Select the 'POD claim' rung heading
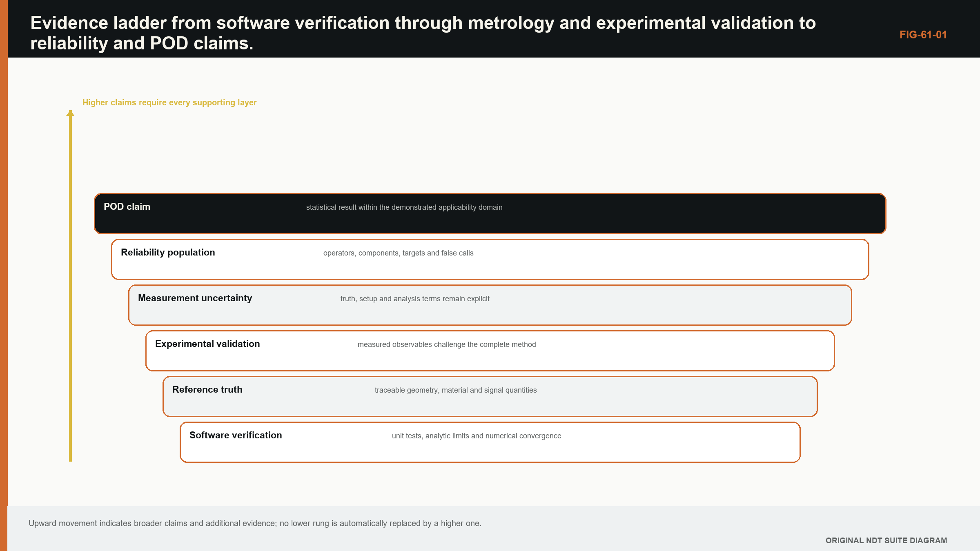The width and height of the screenshot is (980, 551). coord(127,207)
